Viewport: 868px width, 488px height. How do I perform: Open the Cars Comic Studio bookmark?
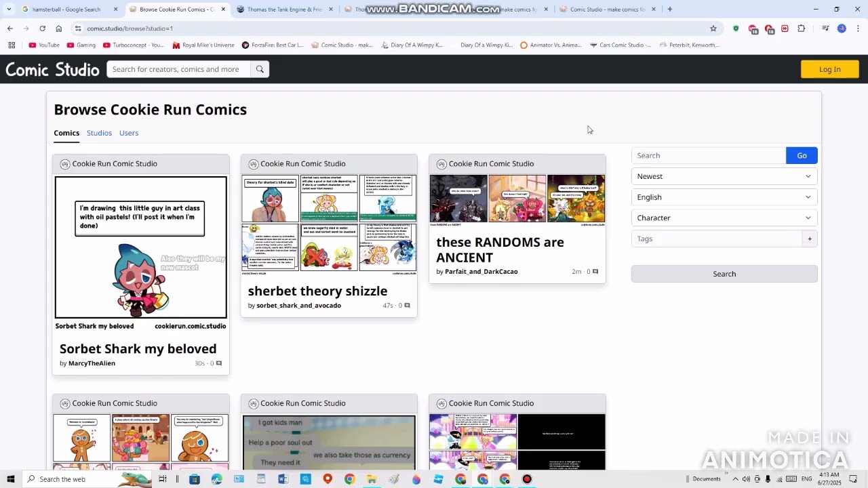(620, 45)
